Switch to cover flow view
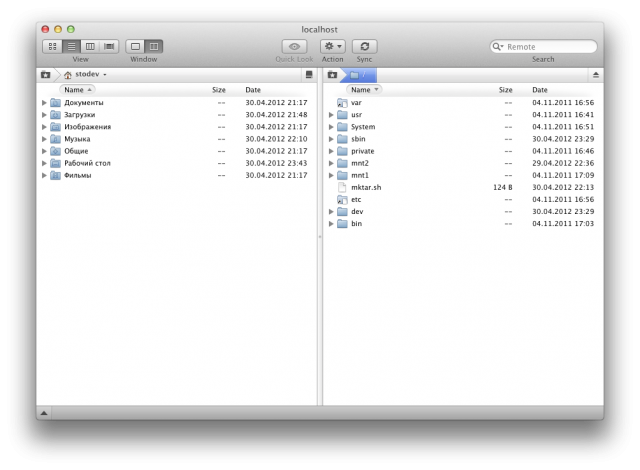 click(109, 46)
